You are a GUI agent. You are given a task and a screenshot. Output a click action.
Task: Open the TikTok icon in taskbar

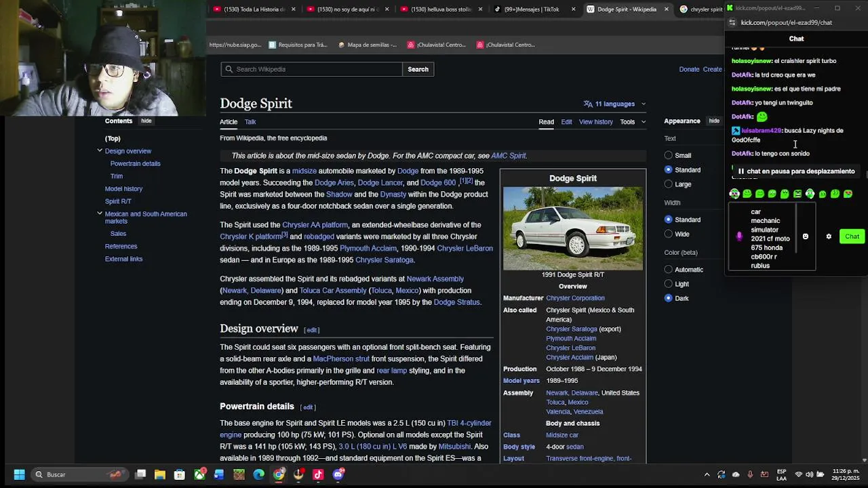click(318, 474)
